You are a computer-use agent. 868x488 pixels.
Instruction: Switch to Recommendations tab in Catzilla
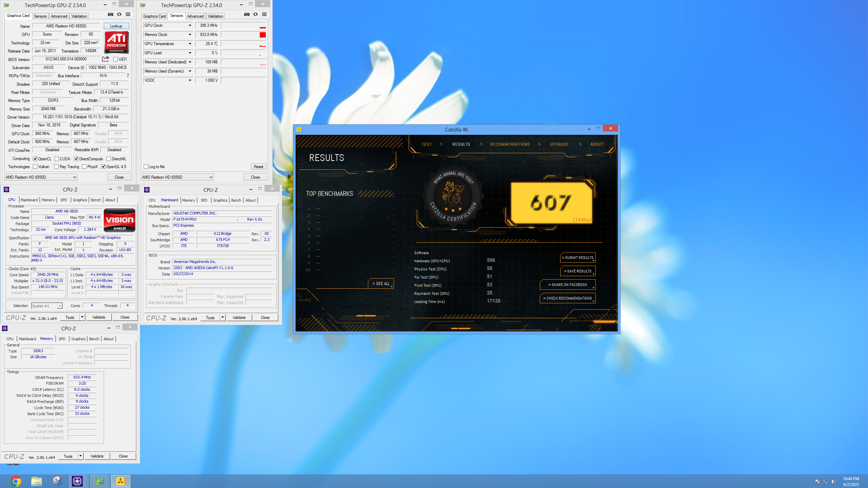[510, 144]
